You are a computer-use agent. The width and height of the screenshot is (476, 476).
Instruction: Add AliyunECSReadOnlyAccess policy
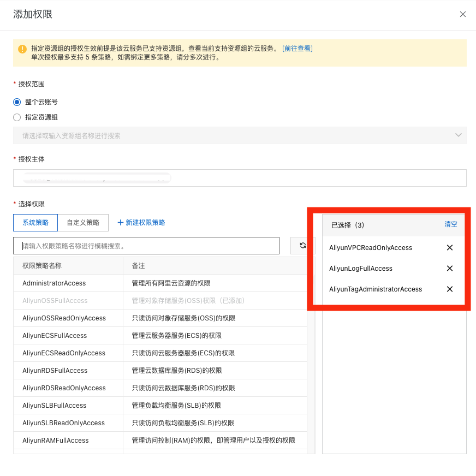[64, 353]
